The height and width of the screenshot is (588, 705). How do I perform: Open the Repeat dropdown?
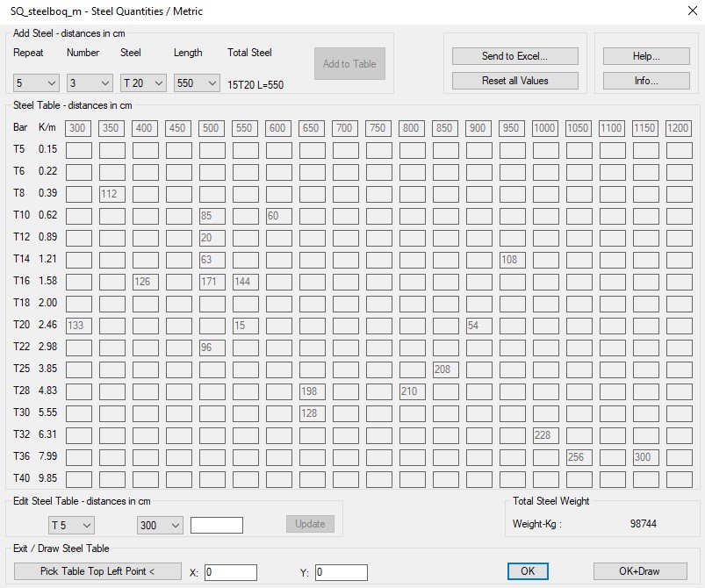[36, 83]
